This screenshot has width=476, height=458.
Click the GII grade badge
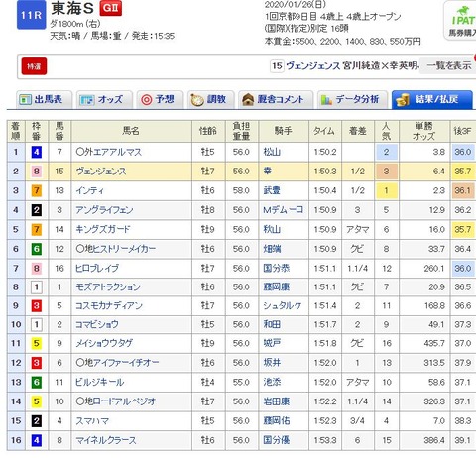(111, 8)
